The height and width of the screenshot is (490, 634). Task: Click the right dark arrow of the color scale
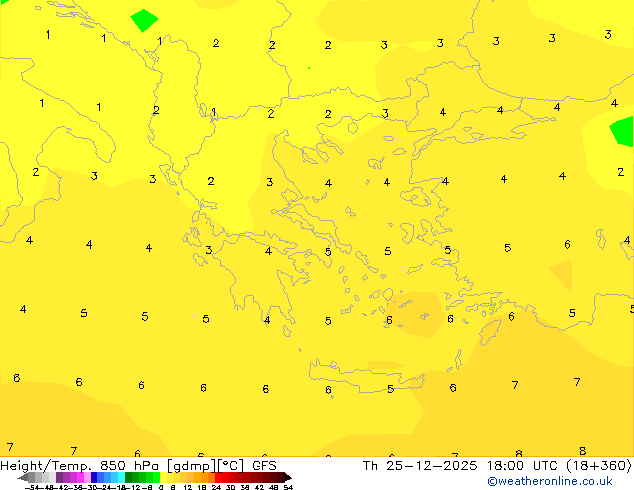[288, 478]
